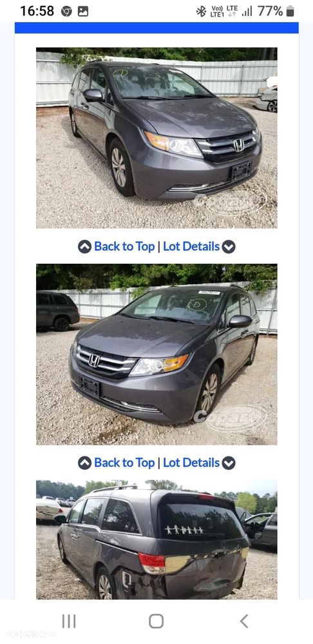Viewport: 313px width, 644px height.
Task: Tap the Chrome icon in status bar
Action: tap(66, 12)
